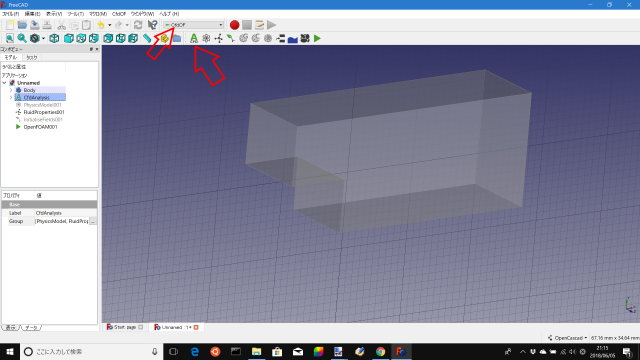Viewport: 640px width, 360px height.
Task: Fit selection with magnifier icon
Action: (x=22, y=38)
